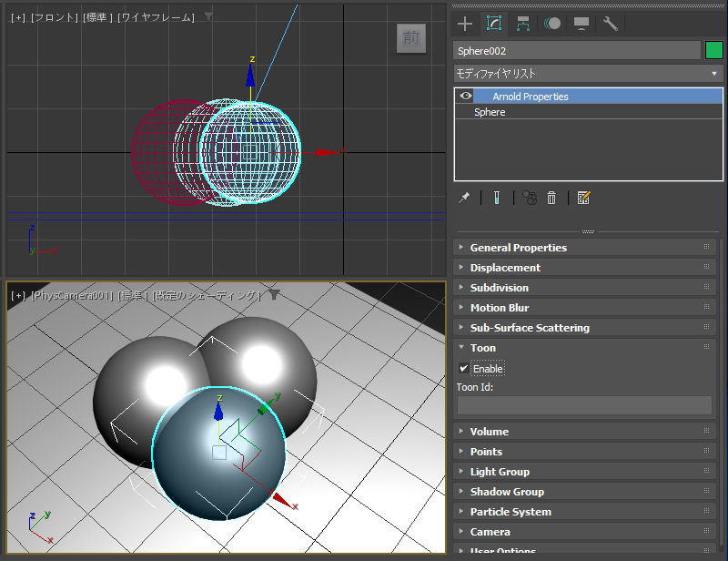Image resolution: width=728 pixels, height=561 pixels.
Task: Click the Toon Id text field
Action: pos(584,405)
